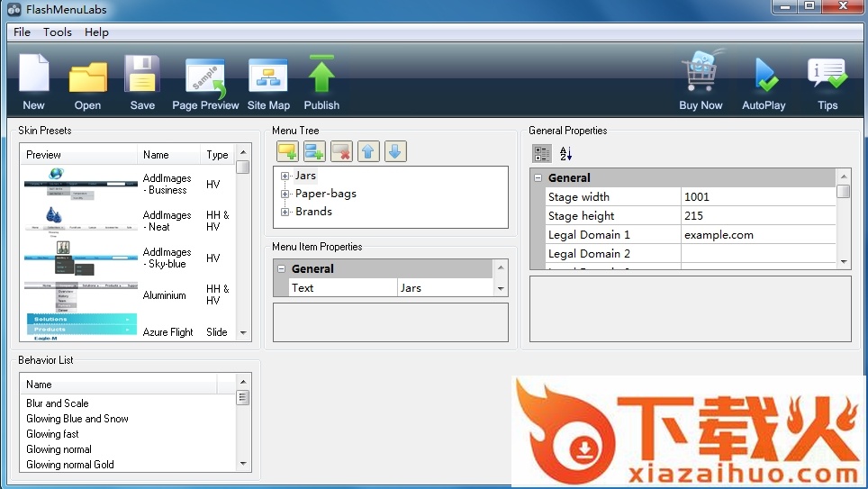Screen dimensions: 868x489
Task: Click Behavior List Name column header
Action: point(119,385)
